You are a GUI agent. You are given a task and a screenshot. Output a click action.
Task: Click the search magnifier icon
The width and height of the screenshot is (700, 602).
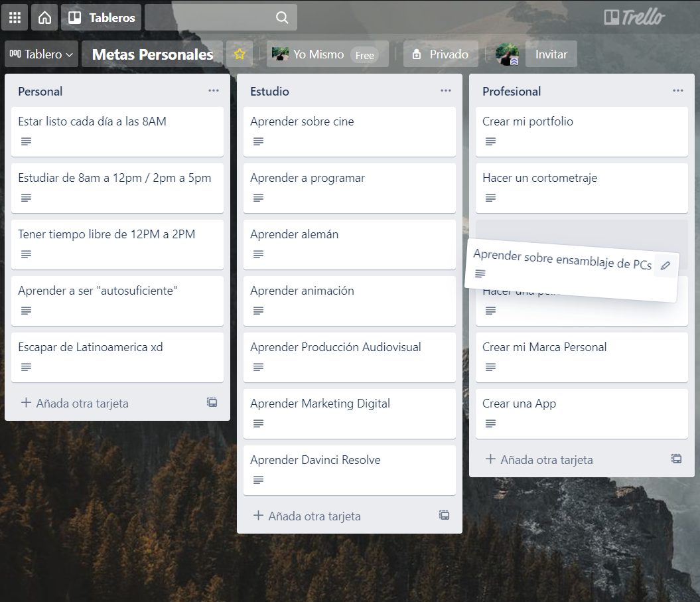coord(282,17)
